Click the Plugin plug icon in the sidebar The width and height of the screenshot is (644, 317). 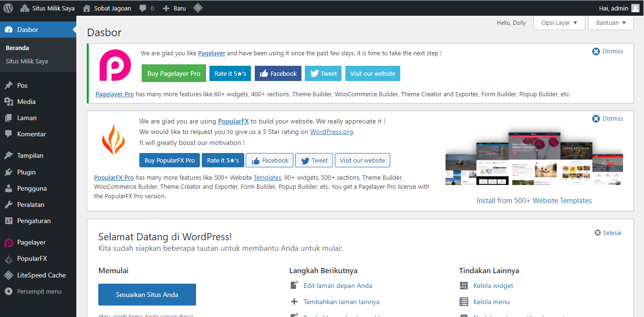pos(9,172)
